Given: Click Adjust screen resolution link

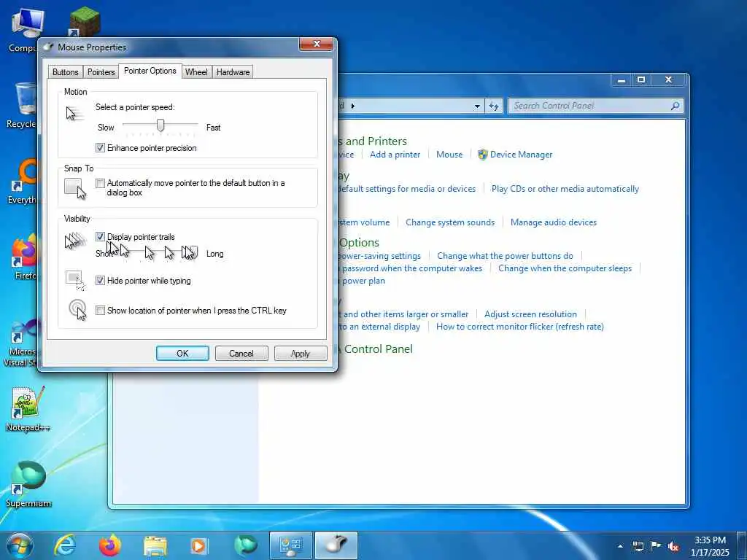Looking at the screenshot, I should [x=530, y=314].
